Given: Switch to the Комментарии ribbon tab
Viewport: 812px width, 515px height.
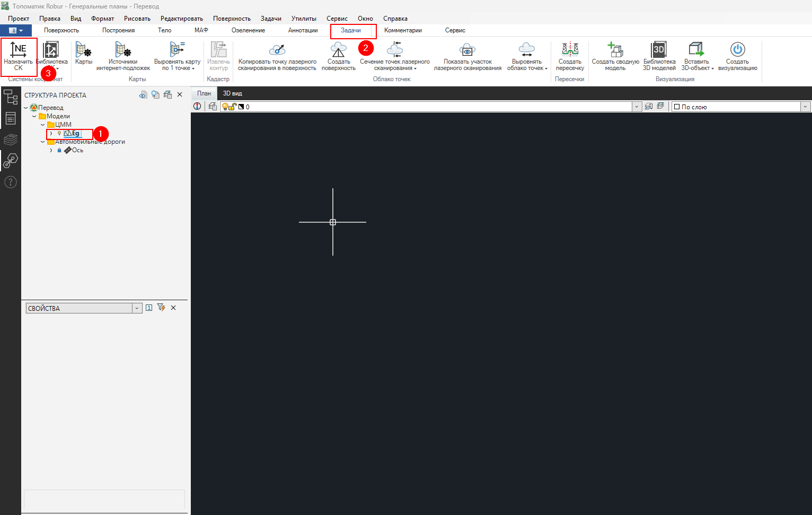Looking at the screenshot, I should click(403, 30).
